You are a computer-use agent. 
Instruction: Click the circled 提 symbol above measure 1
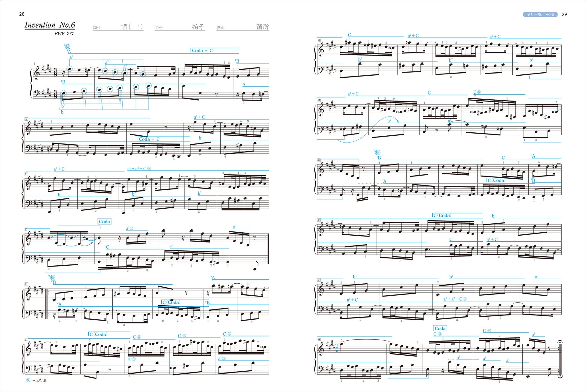point(67,47)
